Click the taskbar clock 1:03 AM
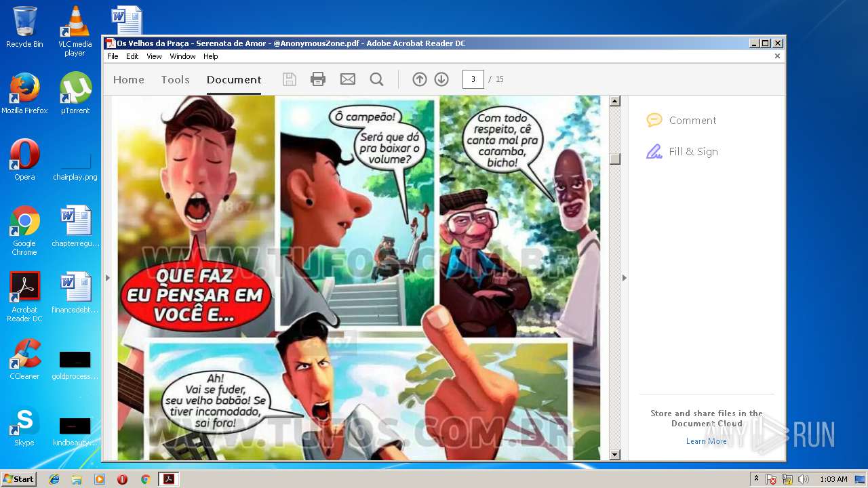868x488 pixels. pos(833,479)
